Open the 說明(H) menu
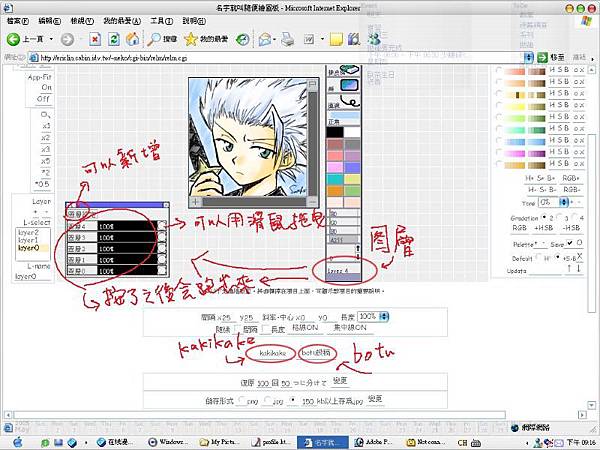Image resolution: width=600 pixels, height=450 pixels. pyautogui.click(x=194, y=21)
